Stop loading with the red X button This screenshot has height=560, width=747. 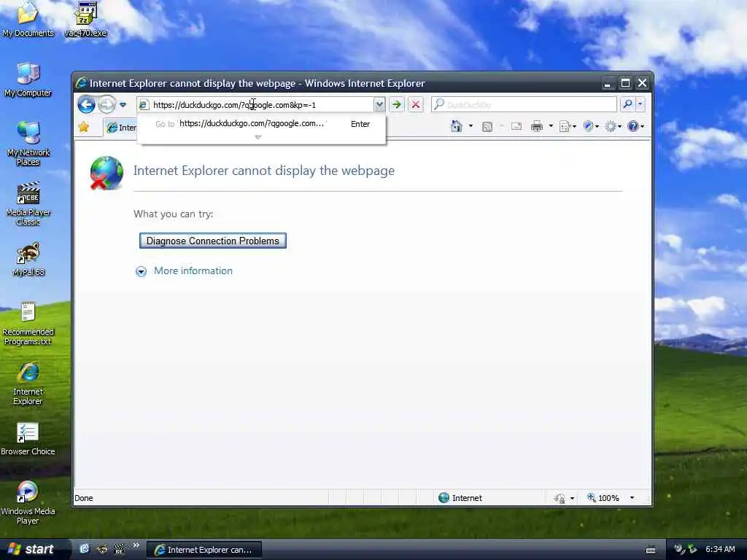[415, 105]
